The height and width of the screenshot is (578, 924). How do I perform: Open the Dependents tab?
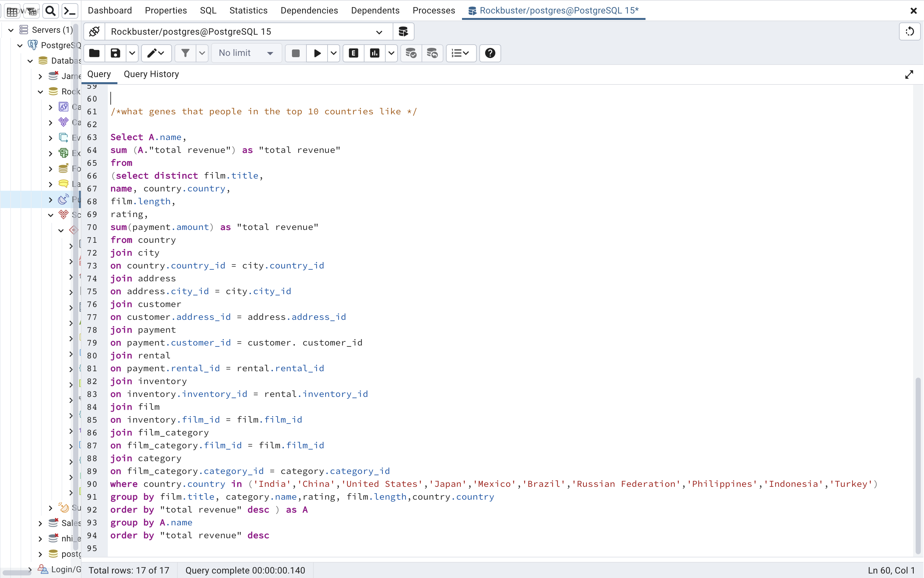point(375,10)
